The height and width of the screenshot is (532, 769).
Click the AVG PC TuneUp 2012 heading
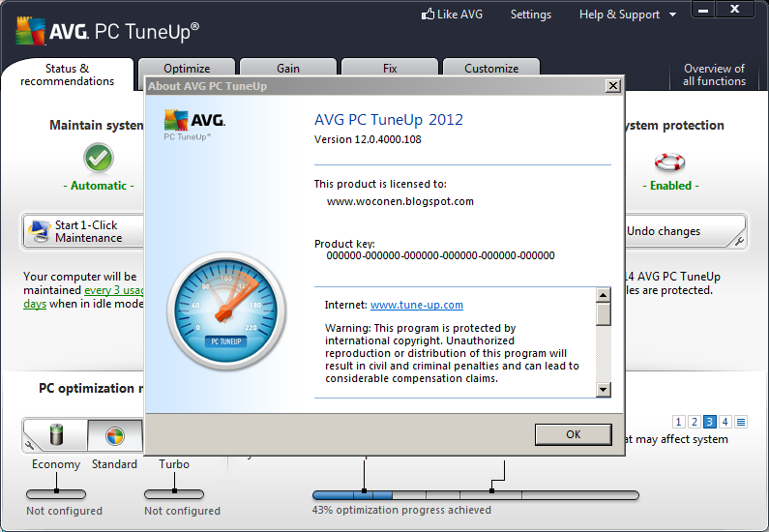(389, 120)
